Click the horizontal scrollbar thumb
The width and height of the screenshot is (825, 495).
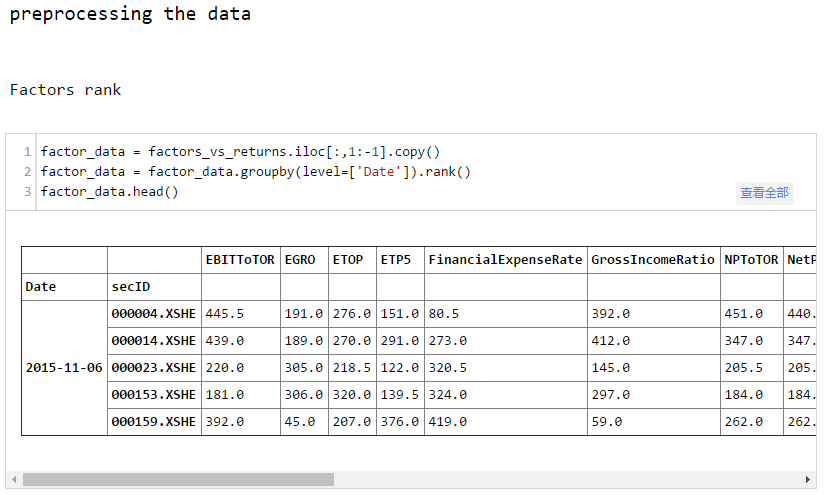(178, 479)
